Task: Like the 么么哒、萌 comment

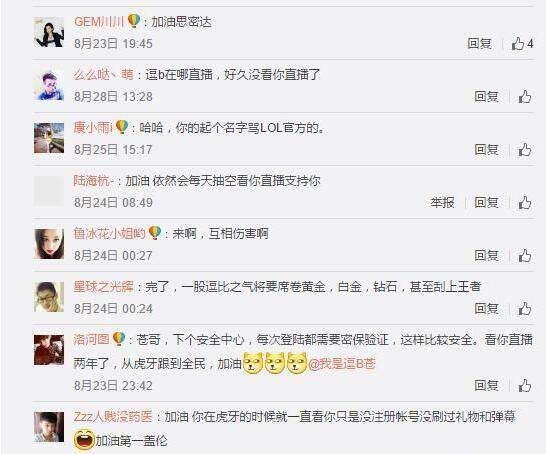Action: tap(525, 96)
